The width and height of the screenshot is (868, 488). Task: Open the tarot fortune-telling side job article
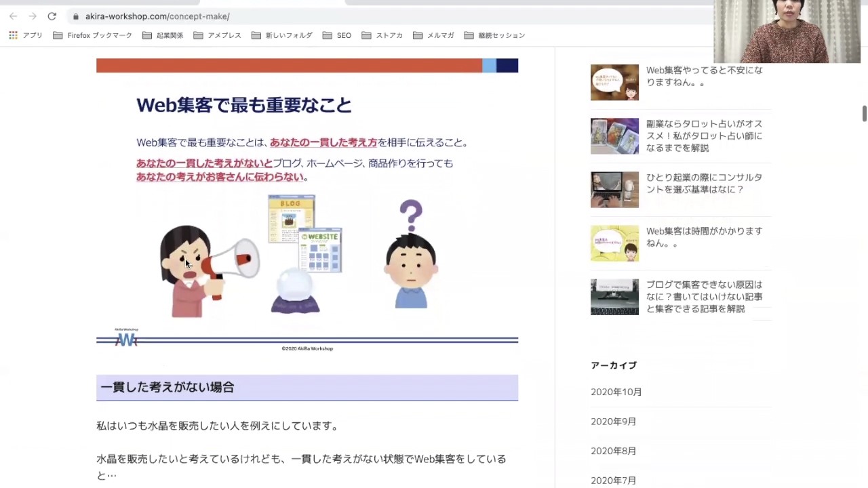[x=704, y=136]
